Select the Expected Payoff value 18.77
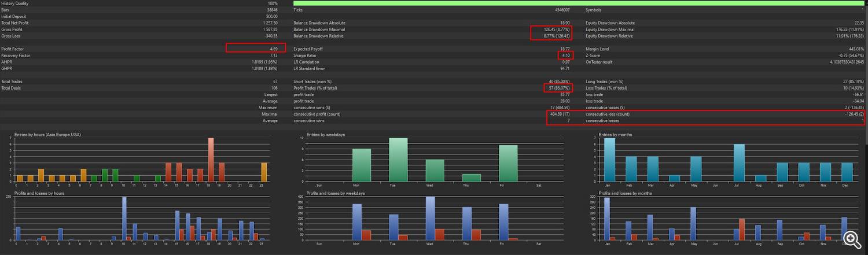868x255 pixels. 565,49
